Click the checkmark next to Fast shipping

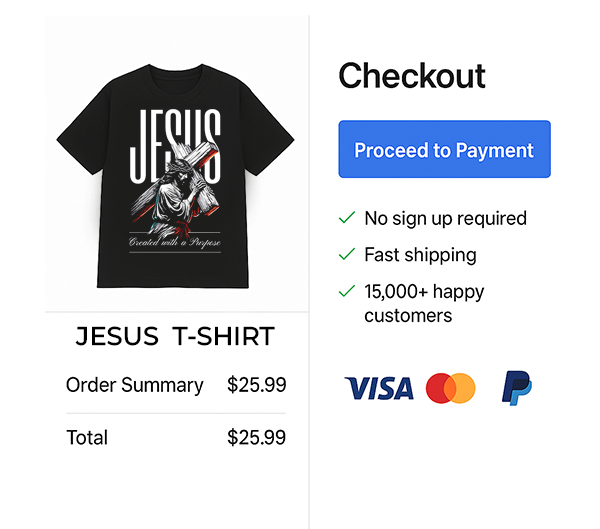[347, 255]
